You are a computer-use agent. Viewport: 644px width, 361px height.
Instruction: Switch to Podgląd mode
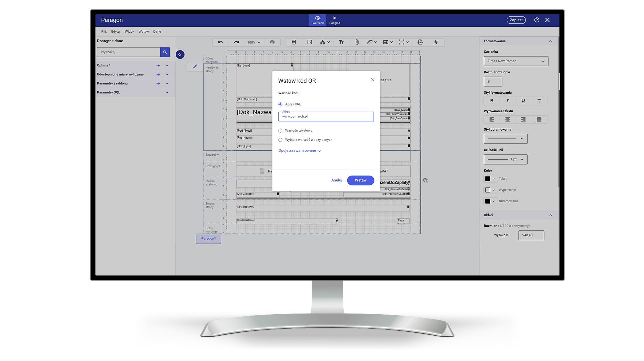[x=334, y=20]
